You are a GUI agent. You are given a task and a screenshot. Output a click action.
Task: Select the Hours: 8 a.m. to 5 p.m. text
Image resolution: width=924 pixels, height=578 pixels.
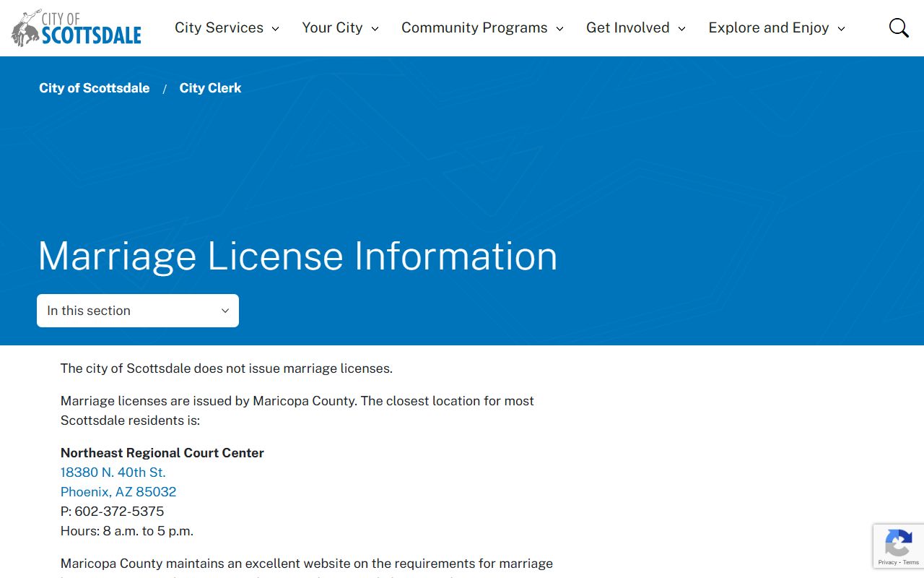click(127, 531)
